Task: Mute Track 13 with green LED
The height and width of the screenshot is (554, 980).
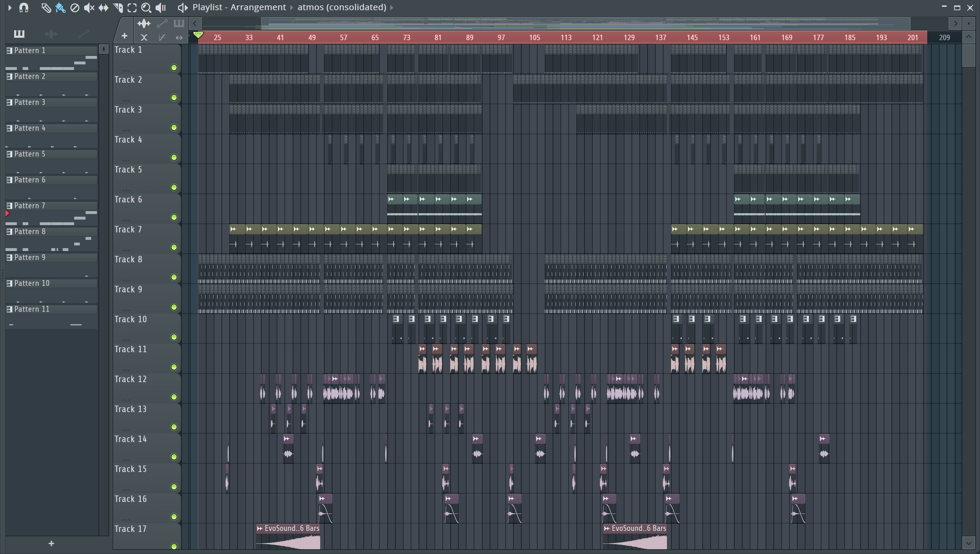Action: [x=174, y=427]
